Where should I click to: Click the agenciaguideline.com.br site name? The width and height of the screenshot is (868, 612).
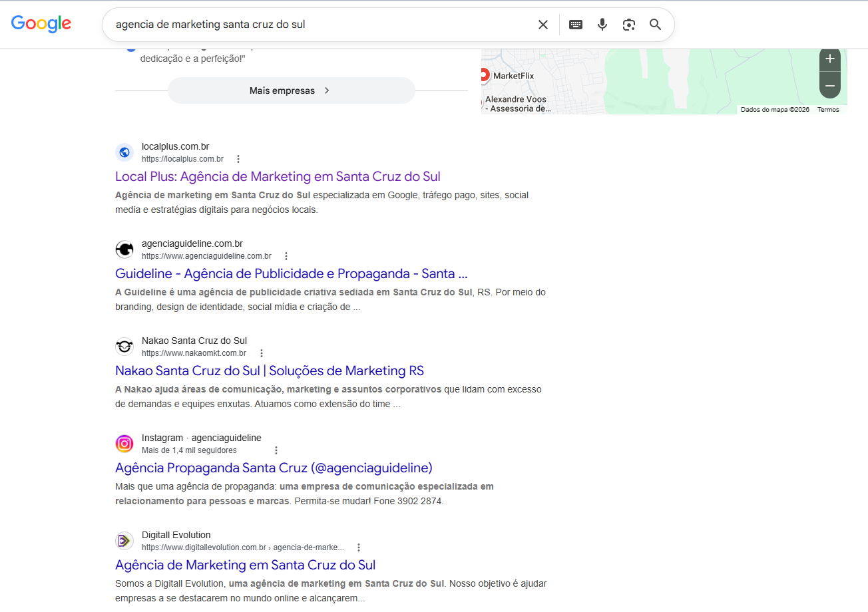pyautogui.click(x=192, y=243)
